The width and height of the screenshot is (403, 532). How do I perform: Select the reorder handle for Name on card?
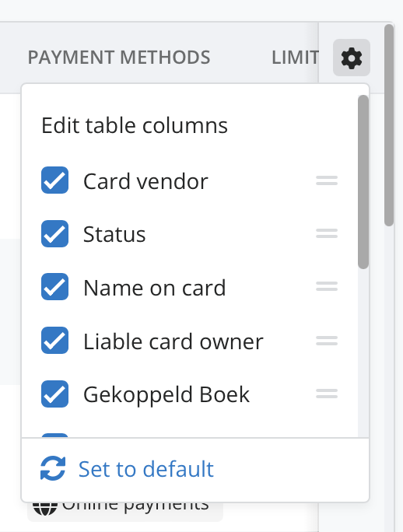pyautogui.click(x=327, y=287)
